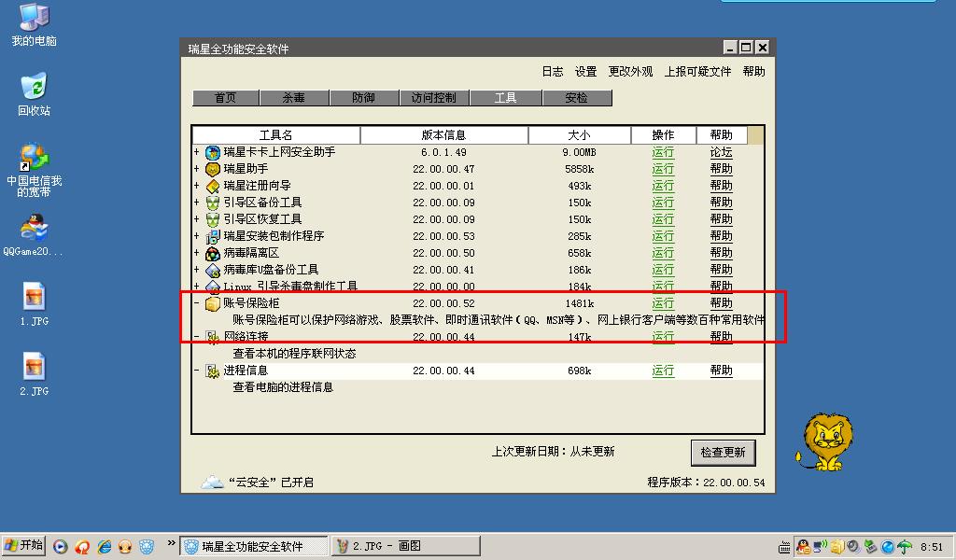Image resolution: width=956 pixels, height=560 pixels.
Task: Run 进程信息 via its 运行 link
Action: 663,370
